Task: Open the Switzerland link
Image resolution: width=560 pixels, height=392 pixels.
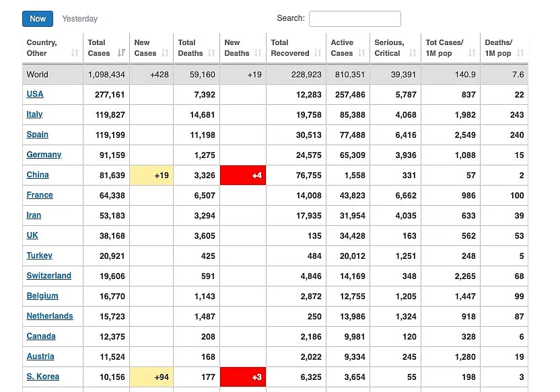Action: tap(49, 276)
